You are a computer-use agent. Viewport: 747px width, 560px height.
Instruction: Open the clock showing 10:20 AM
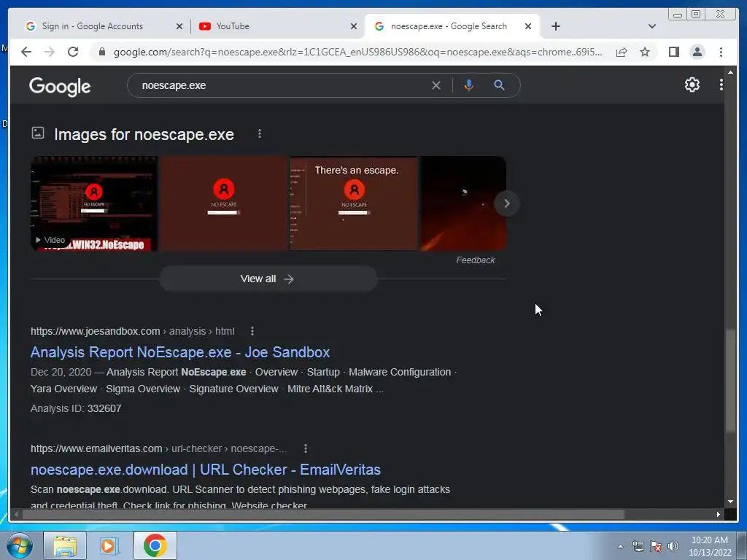click(x=709, y=546)
